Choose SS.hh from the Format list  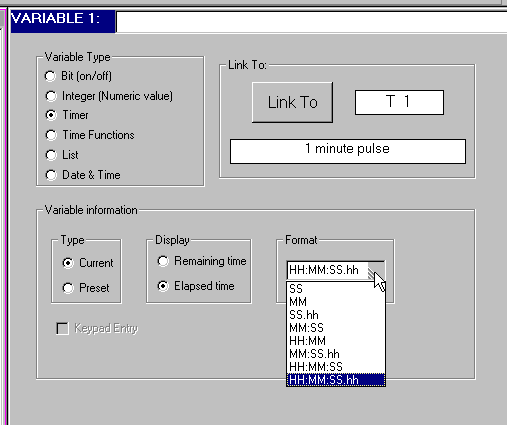click(336, 315)
